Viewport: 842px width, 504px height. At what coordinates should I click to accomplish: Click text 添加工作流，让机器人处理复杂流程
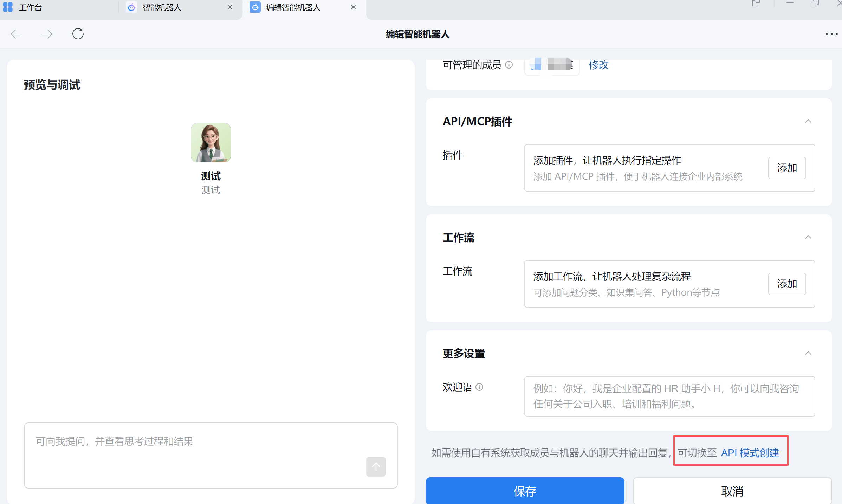coord(612,277)
